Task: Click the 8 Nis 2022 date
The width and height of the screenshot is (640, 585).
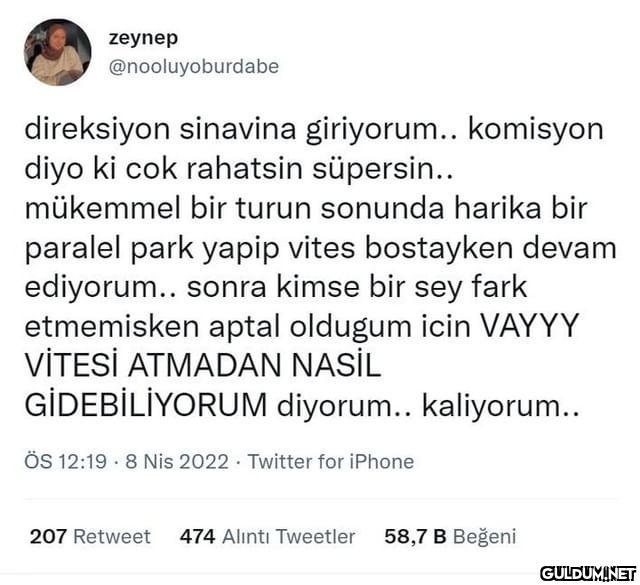Action: click(x=177, y=461)
